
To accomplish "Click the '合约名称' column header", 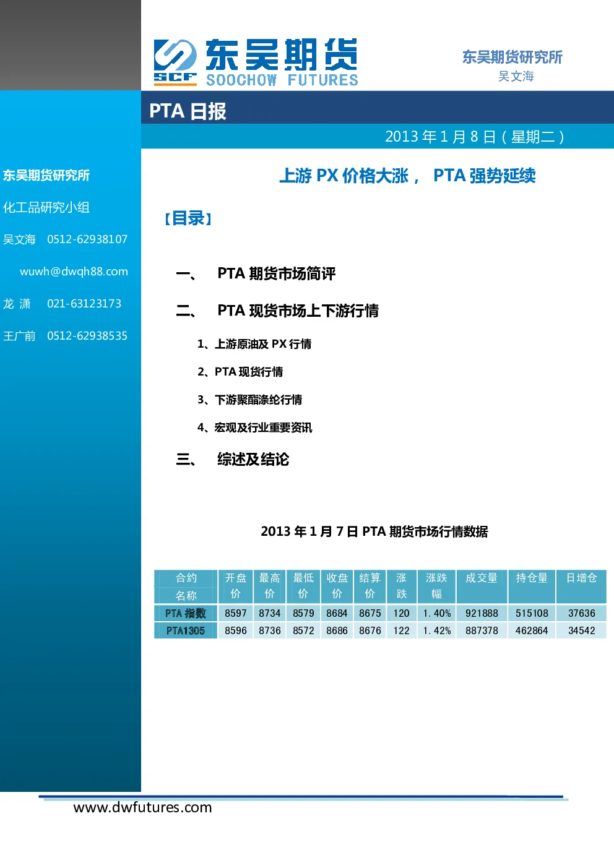I will 186,587.
